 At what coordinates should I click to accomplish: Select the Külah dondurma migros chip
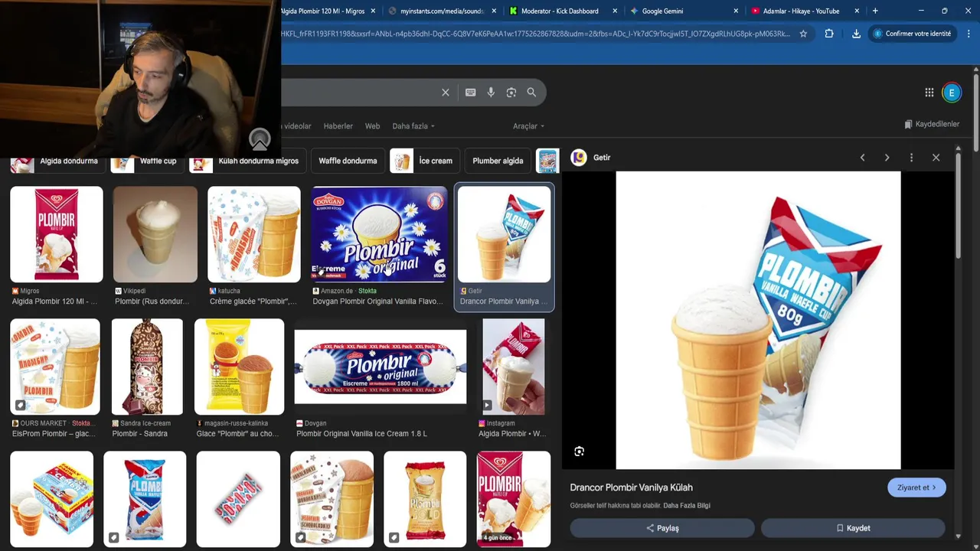pyautogui.click(x=247, y=161)
